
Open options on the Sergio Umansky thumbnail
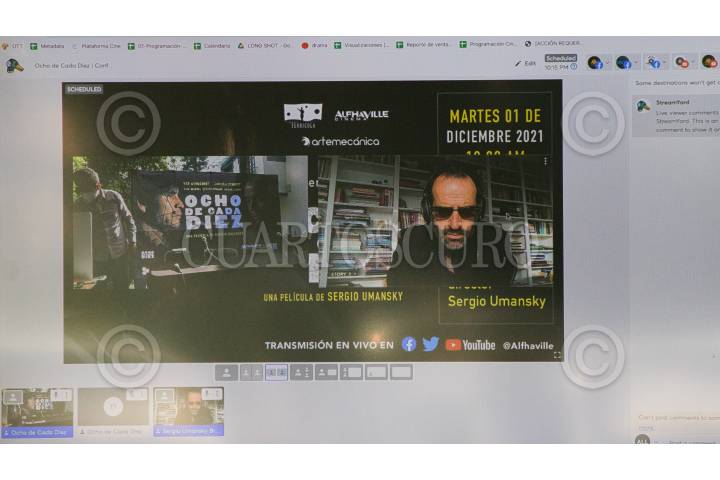pyautogui.click(x=217, y=395)
